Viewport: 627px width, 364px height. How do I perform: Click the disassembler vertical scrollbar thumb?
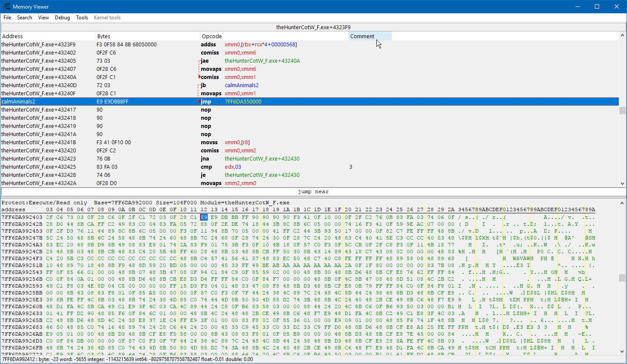[x=622, y=110]
